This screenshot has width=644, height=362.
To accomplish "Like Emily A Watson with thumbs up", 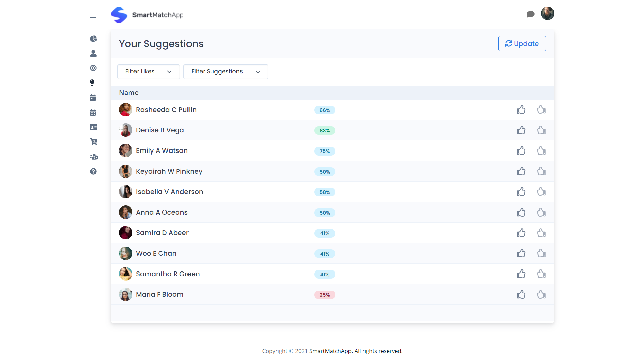I will tap(521, 150).
